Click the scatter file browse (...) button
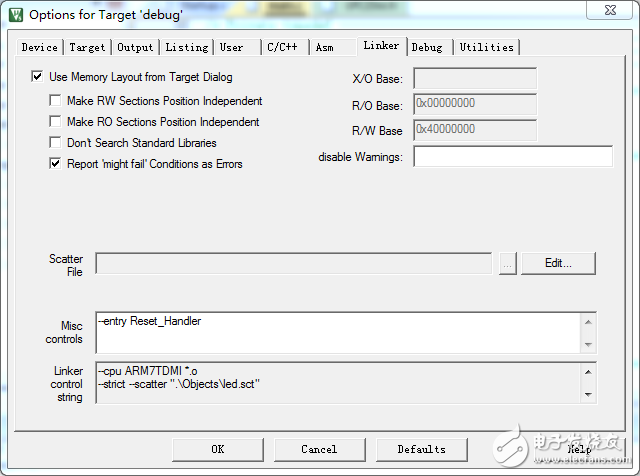Image resolution: width=640 pixels, height=476 pixels. click(508, 263)
